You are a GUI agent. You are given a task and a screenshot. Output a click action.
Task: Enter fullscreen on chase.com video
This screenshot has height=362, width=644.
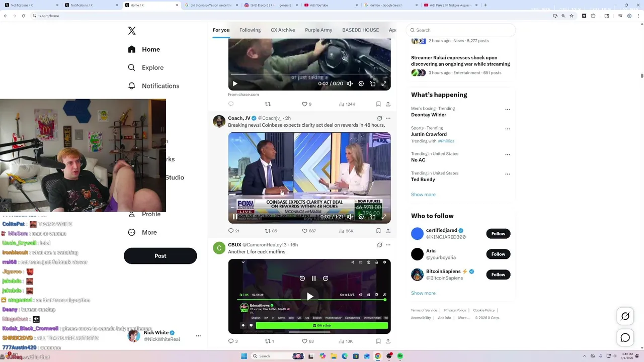tap(384, 84)
